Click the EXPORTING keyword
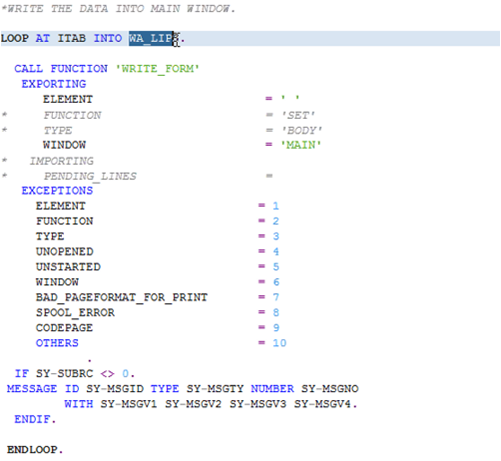This screenshot has width=501, height=461. 54,84
